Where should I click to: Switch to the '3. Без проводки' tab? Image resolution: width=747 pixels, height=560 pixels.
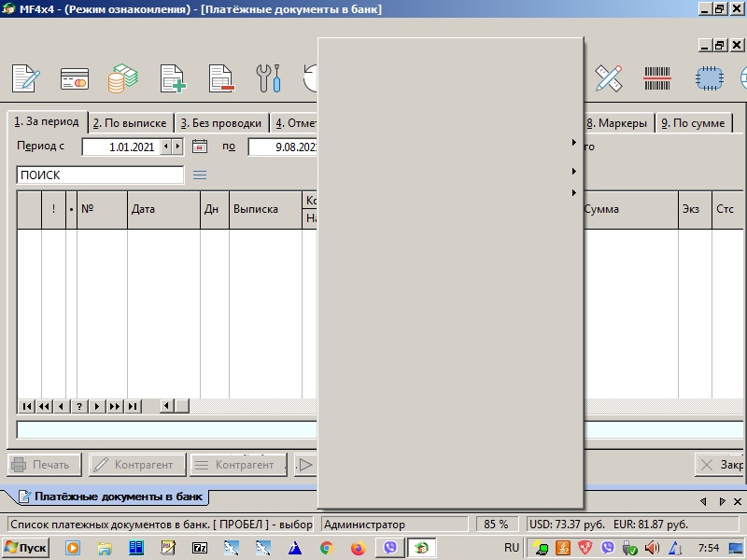(221, 123)
